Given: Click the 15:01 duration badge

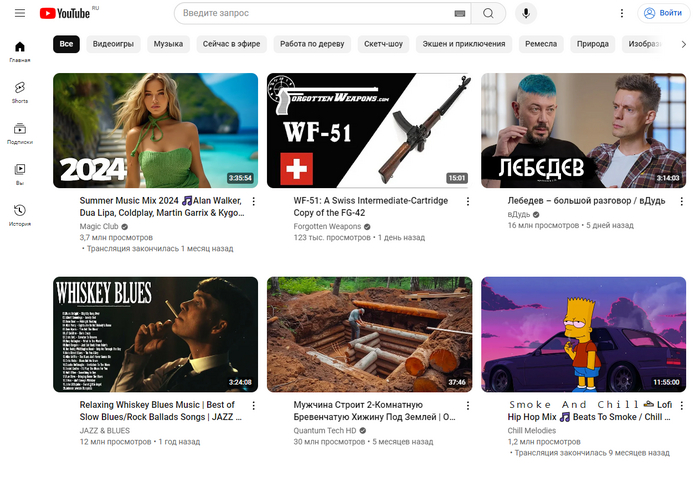Looking at the screenshot, I should tap(457, 178).
